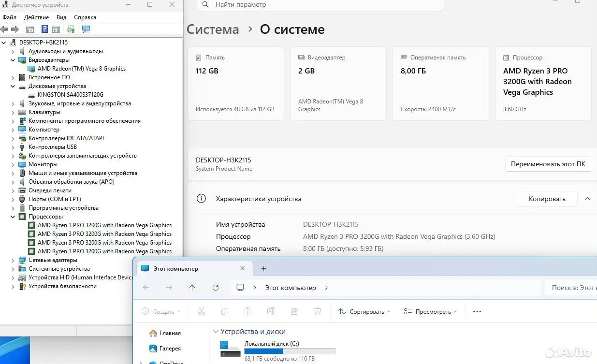Click the Delete trash icon in Explorer toolbar
The height and width of the screenshot is (364, 597).
tap(318, 312)
